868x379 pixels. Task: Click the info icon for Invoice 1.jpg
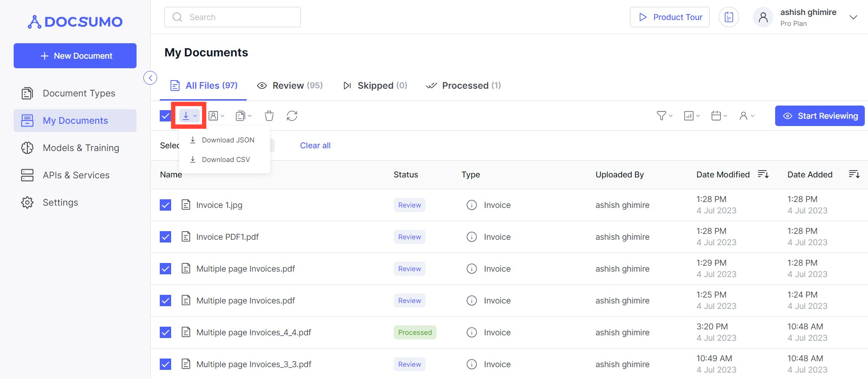472,205
